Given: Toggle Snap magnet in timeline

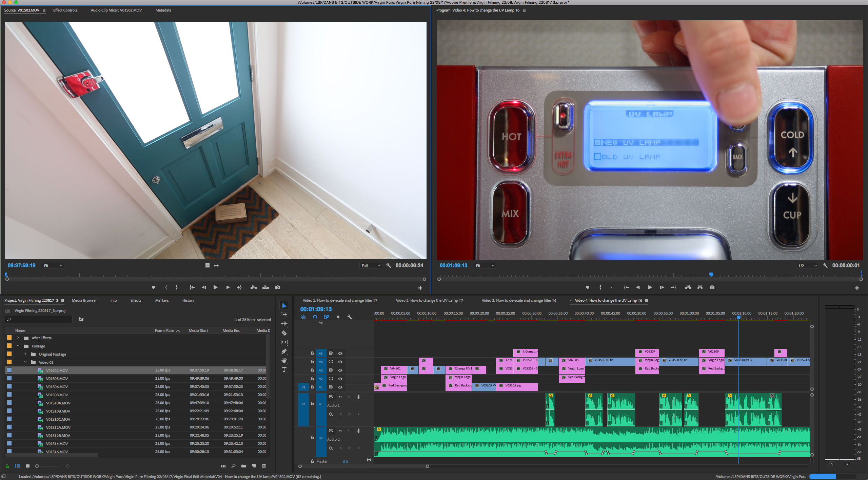Looking at the screenshot, I should (x=315, y=317).
